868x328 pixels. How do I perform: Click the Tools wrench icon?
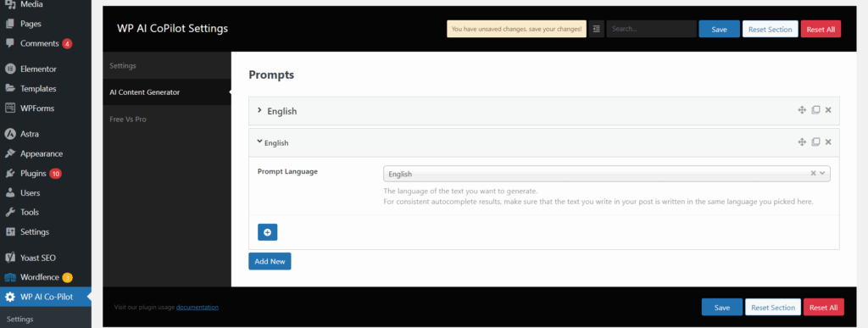pyautogui.click(x=10, y=213)
